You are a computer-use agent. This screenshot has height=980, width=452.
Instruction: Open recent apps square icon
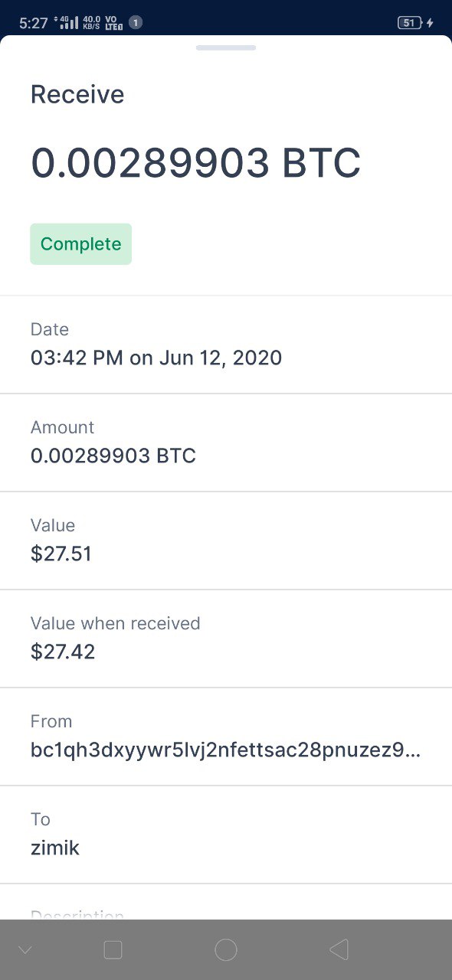point(113,950)
